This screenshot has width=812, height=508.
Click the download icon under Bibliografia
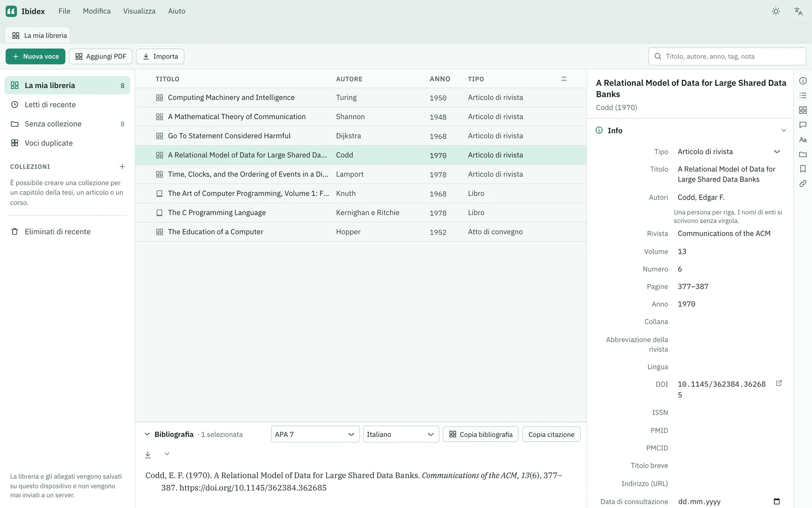click(148, 454)
